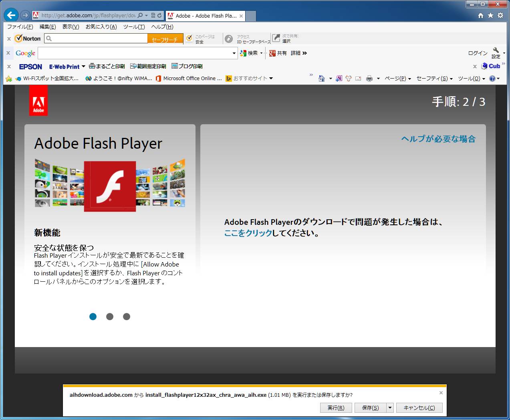Expand the おすすめサイト dropdown
This screenshot has width=510, height=420.
(271, 79)
